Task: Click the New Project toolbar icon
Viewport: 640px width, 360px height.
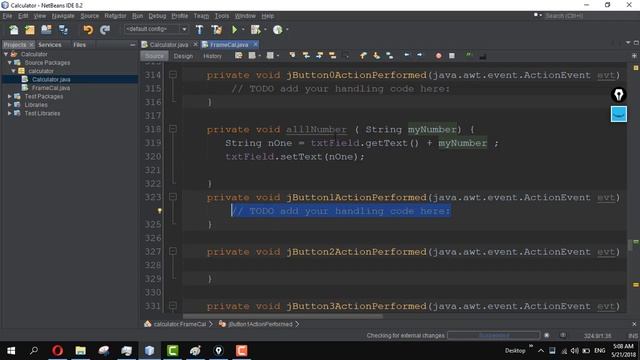Action: (x=30, y=30)
